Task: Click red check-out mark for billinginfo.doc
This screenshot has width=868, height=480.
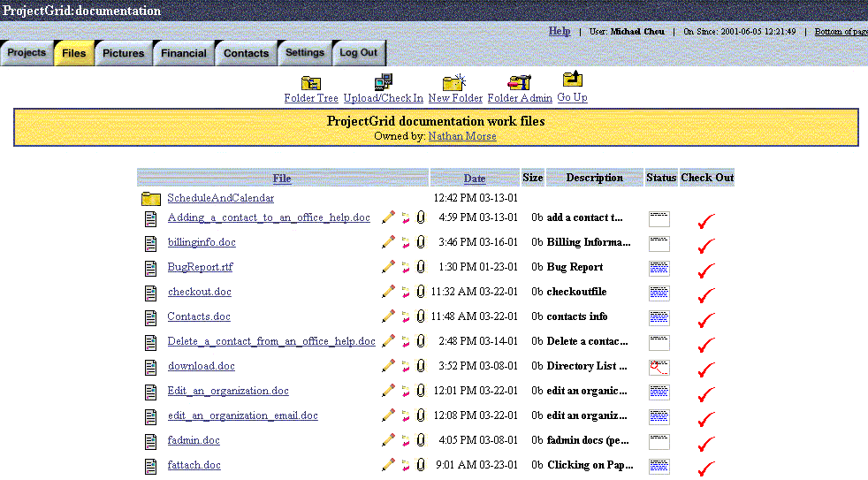Action: pyautogui.click(x=706, y=245)
